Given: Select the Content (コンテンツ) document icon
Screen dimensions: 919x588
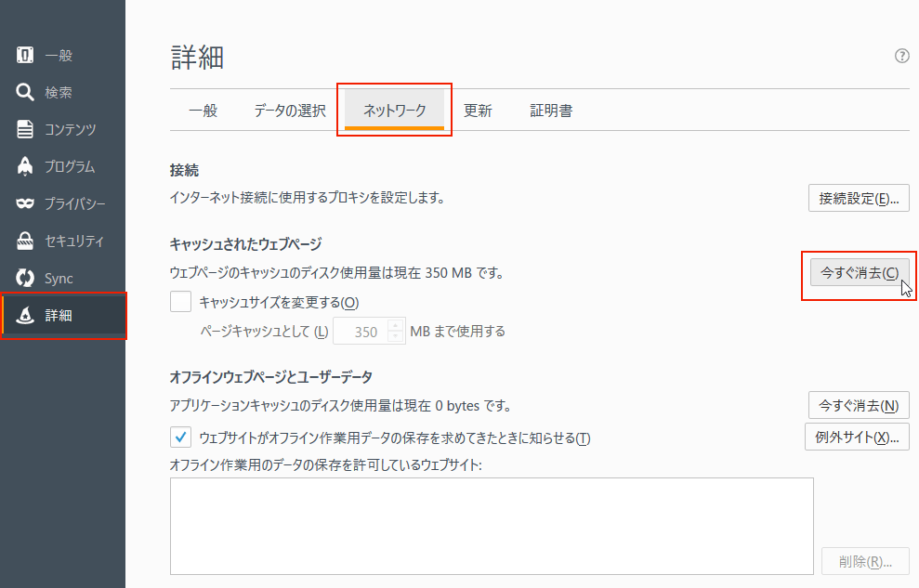Looking at the screenshot, I should 26,130.
